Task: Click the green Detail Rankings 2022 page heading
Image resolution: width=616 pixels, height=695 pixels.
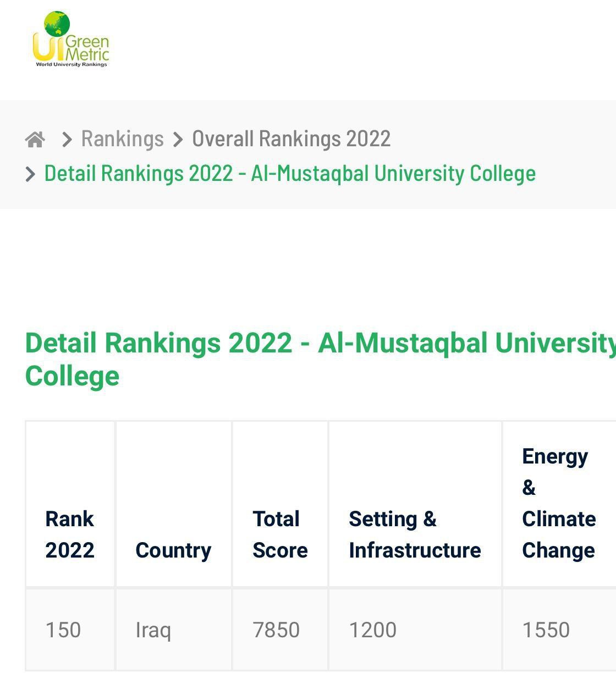Action: coord(321,359)
